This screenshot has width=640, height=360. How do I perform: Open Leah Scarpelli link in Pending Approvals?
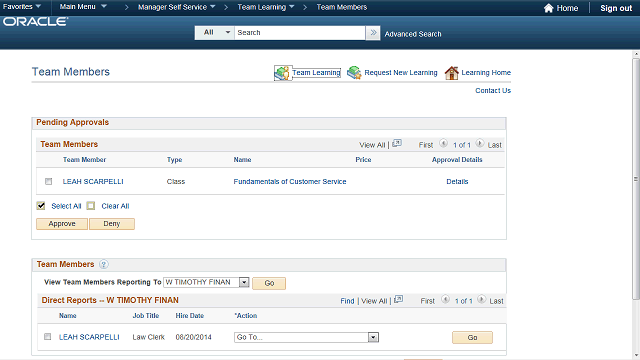point(93,182)
